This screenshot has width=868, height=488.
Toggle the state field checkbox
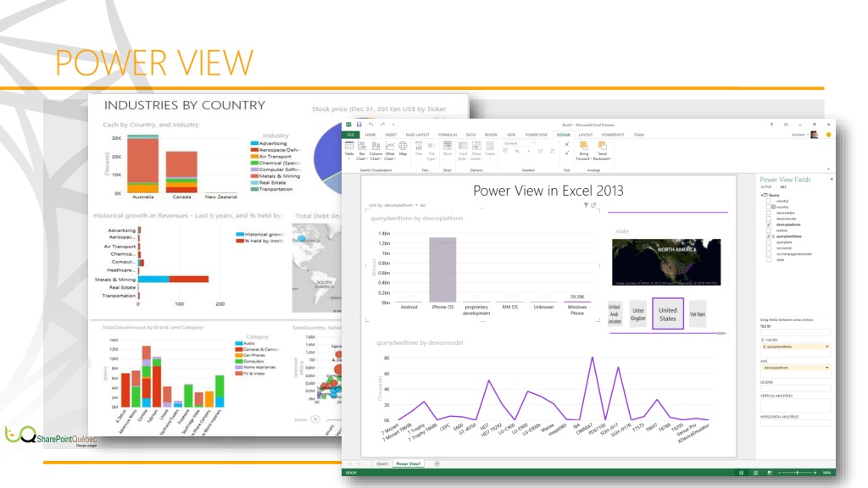[x=768, y=259]
